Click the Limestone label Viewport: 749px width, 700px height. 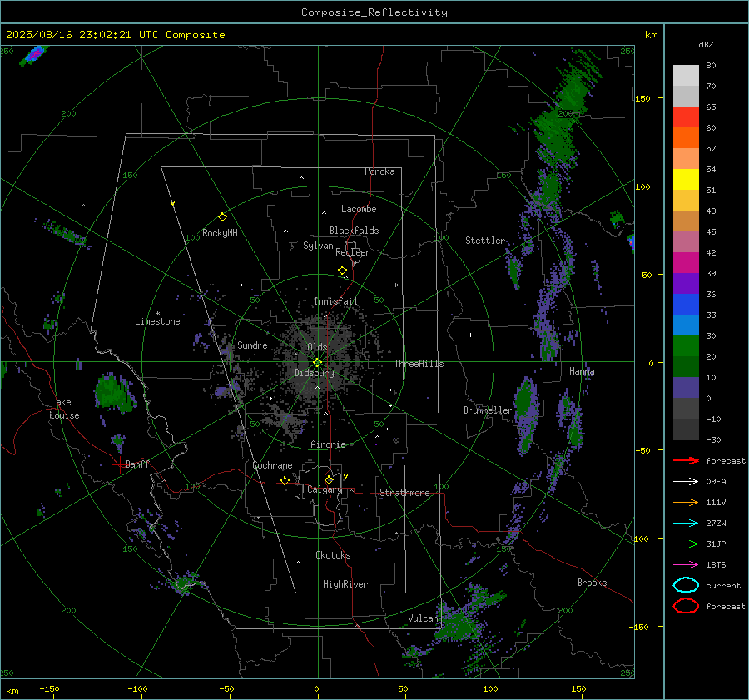point(157,321)
